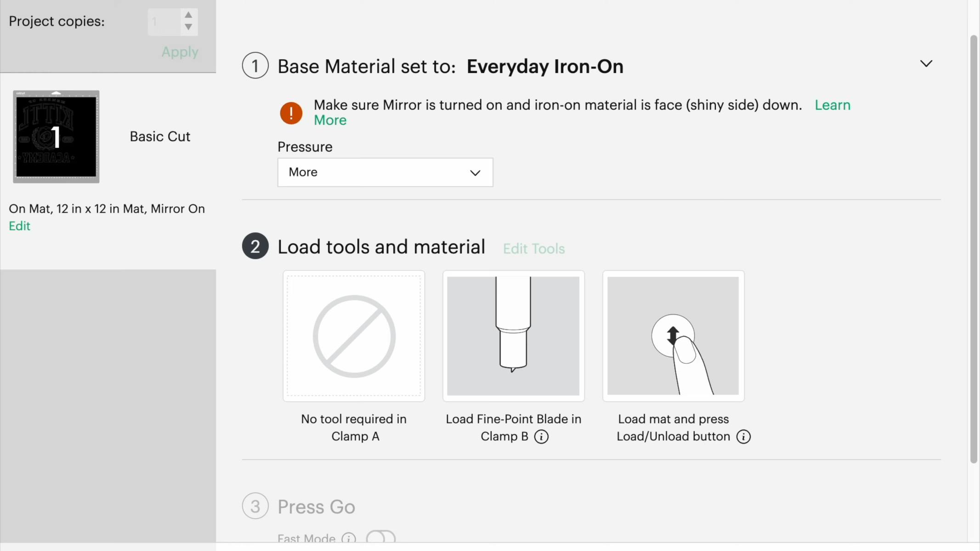Click Edit under mat settings
The image size is (980, 551).
tap(19, 226)
